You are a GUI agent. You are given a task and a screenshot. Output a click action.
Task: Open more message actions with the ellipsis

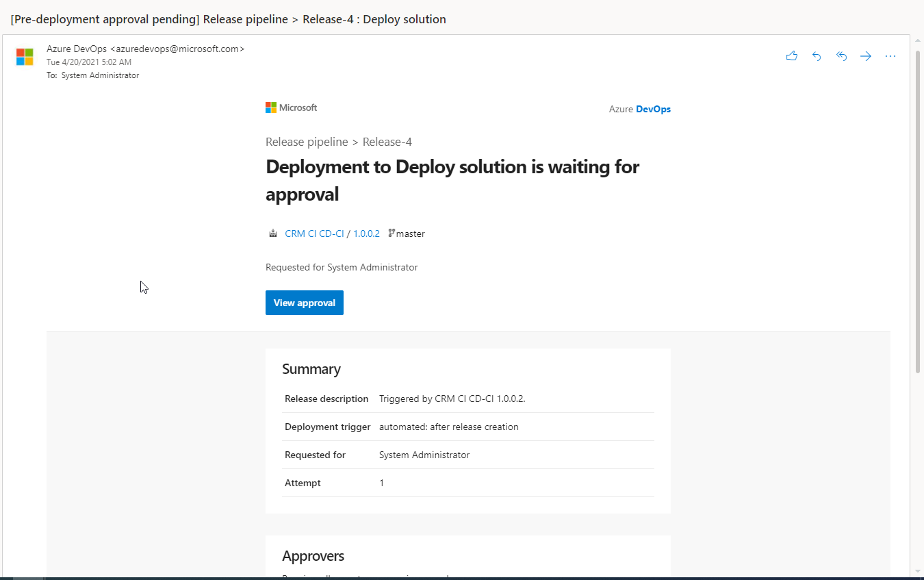pyautogui.click(x=890, y=56)
